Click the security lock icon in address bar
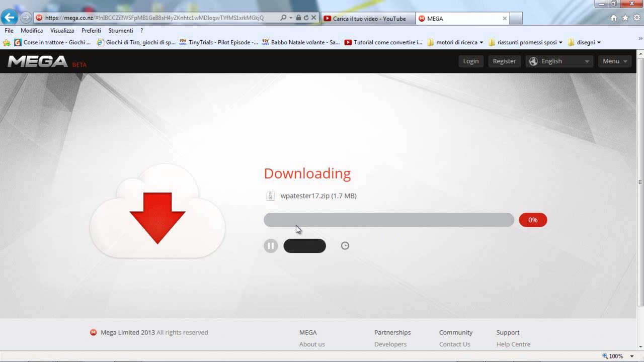Image resolution: width=644 pixels, height=362 pixels. pos(298,18)
